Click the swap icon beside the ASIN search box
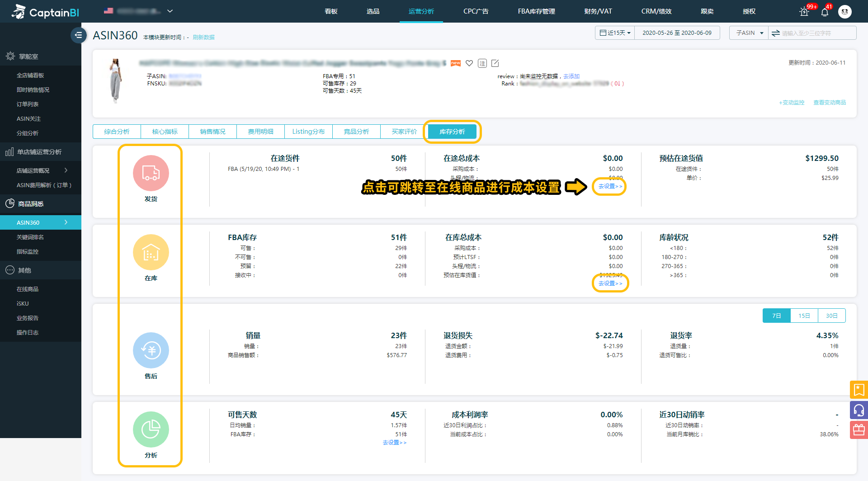The height and width of the screenshot is (481, 868). pyautogui.click(x=775, y=33)
